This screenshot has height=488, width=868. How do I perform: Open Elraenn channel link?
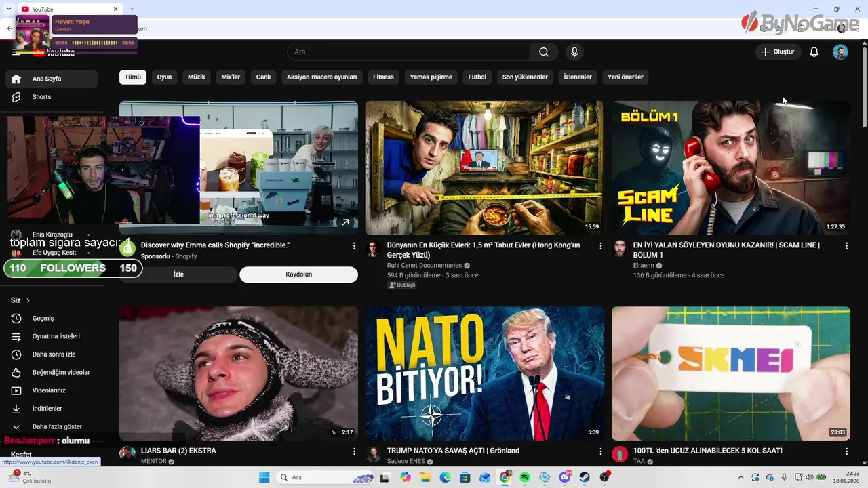tap(644, 266)
